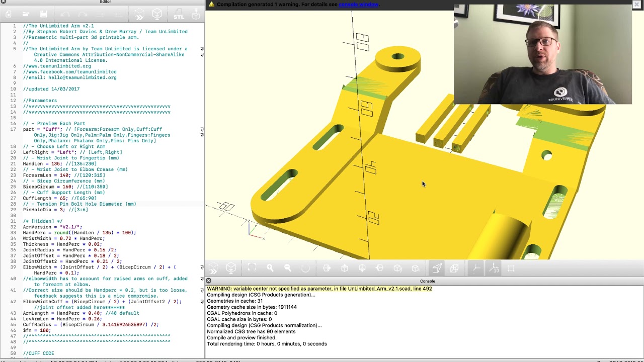Image resolution: width=644 pixels, height=362 pixels.
Task: Click the Render icon in the viewer toolbar
Action: (x=231, y=268)
